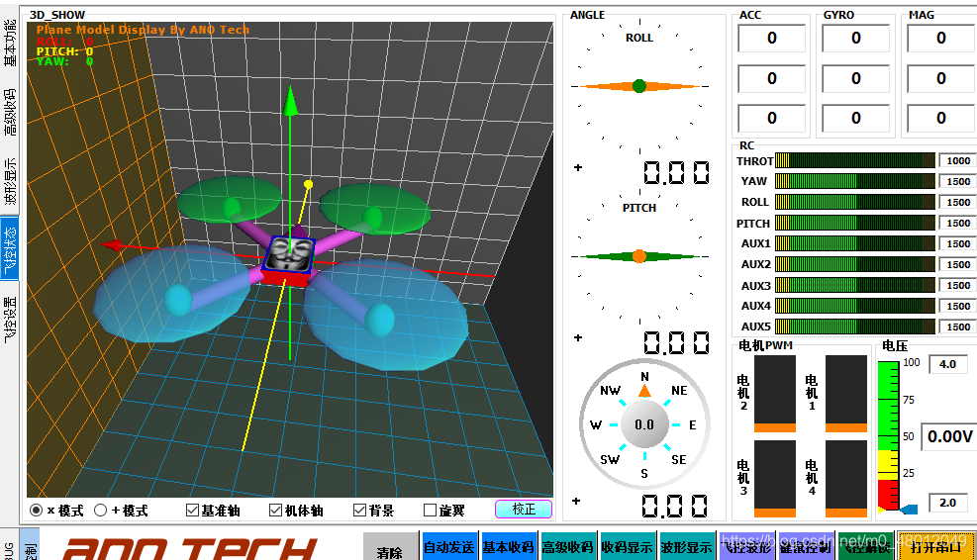Click the PITCH attitude gauge indicator
The width and height of the screenshot is (977, 560).
click(x=639, y=256)
